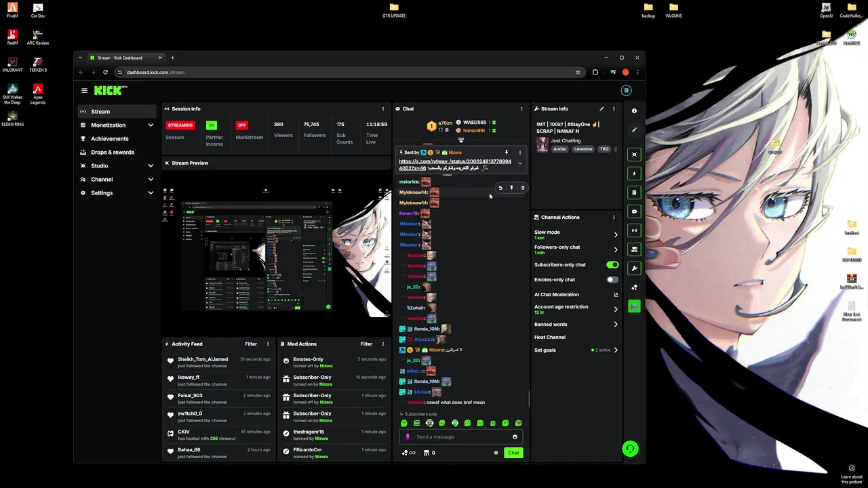Open the Chat panel three-dot menu
This screenshot has height=488, width=868.
pos(521,108)
